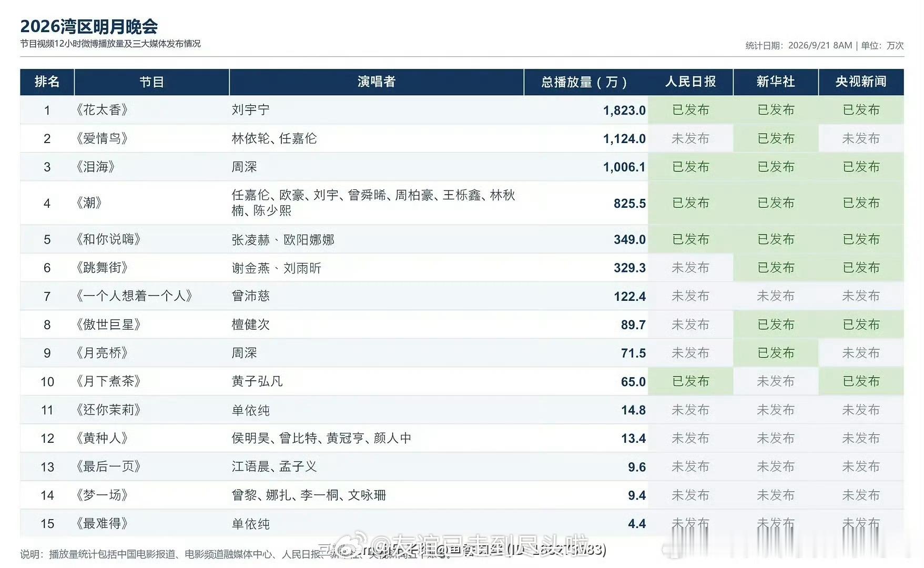The image size is (924, 568).
Task: Click the program name 《泪海》
Action: point(96,167)
